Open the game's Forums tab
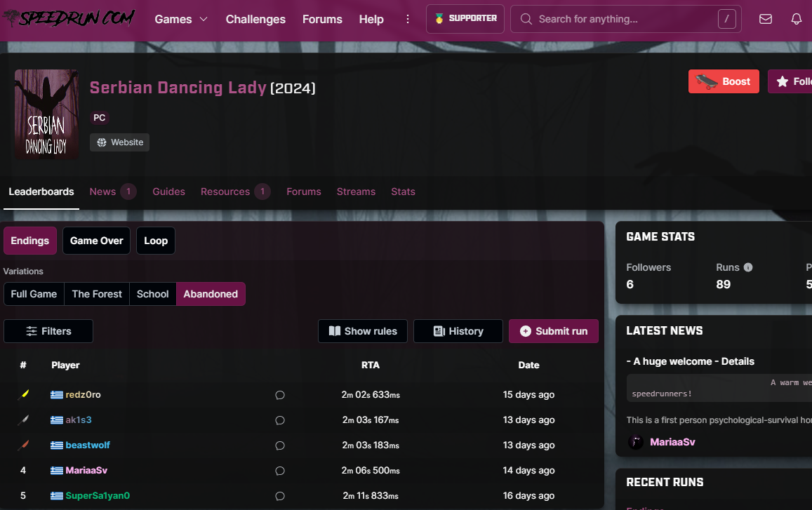The image size is (812, 510). (304, 192)
